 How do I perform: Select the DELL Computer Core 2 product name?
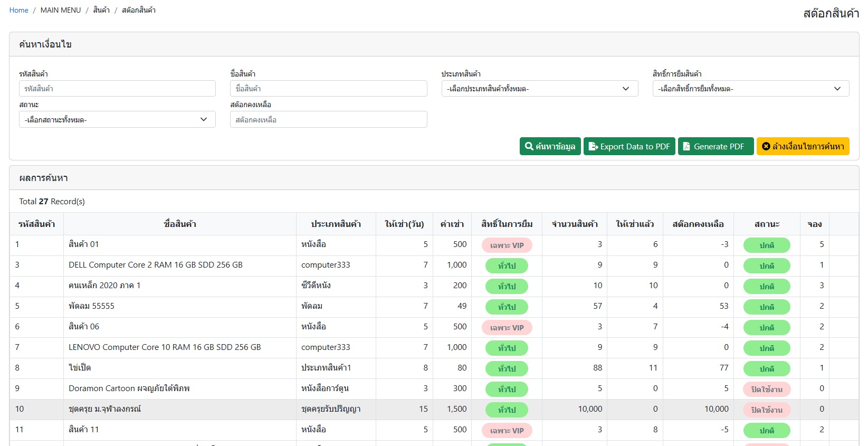click(x=156, y=265)
